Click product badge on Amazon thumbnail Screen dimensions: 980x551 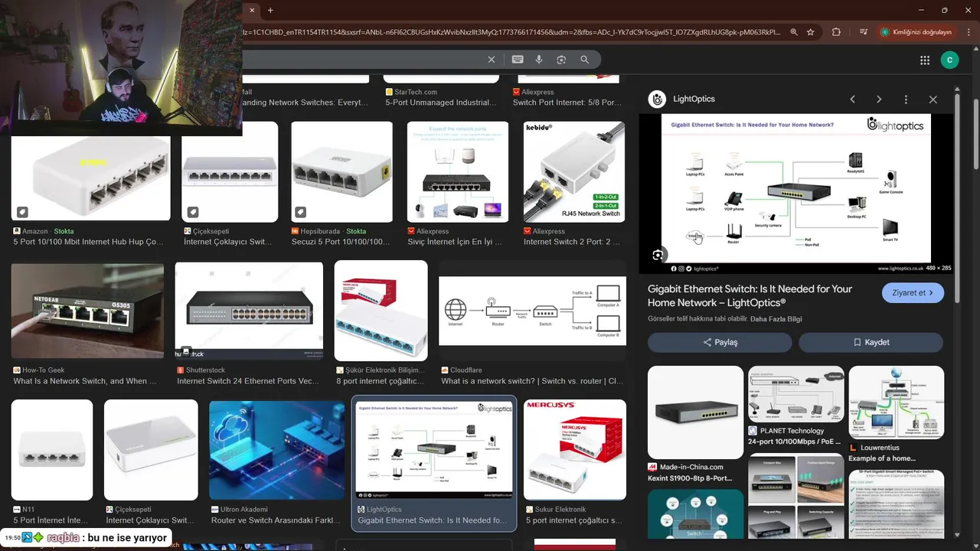(x=23, y=212)
